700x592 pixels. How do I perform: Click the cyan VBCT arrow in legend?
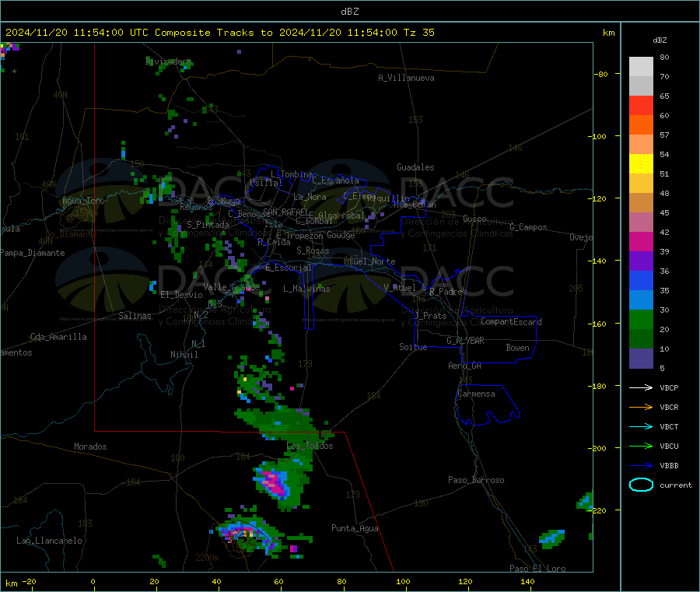point(641,426)
